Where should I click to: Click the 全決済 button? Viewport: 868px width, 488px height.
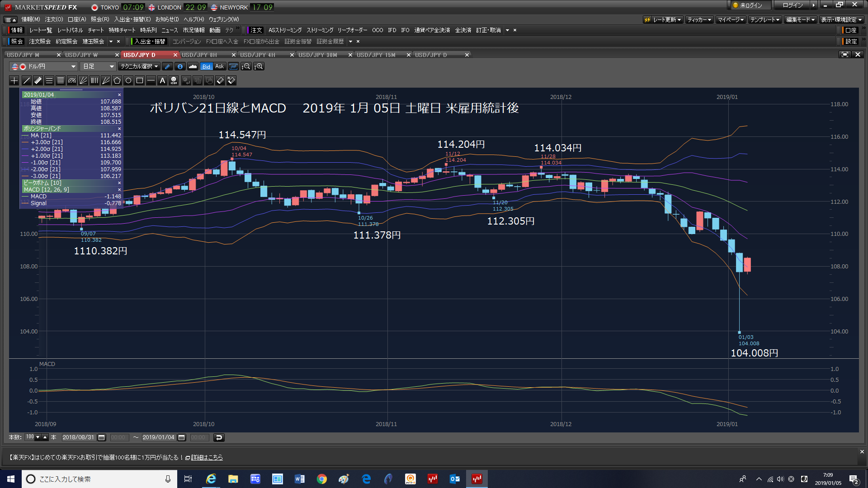pos(463,30)
